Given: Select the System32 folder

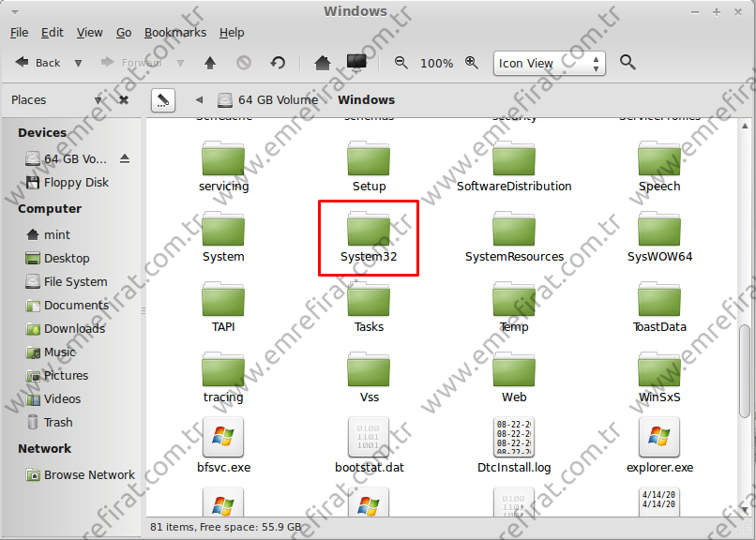Looking at the screenshot, I should pos(369,237).
